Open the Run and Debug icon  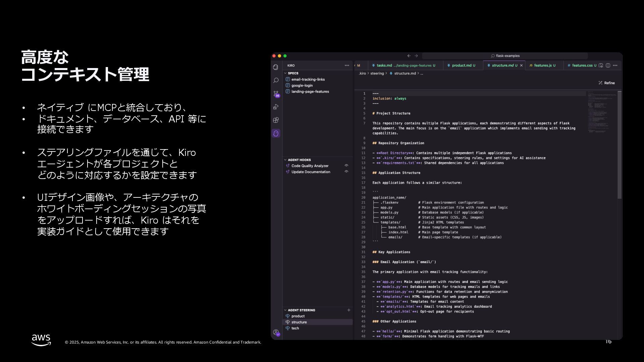276,107
